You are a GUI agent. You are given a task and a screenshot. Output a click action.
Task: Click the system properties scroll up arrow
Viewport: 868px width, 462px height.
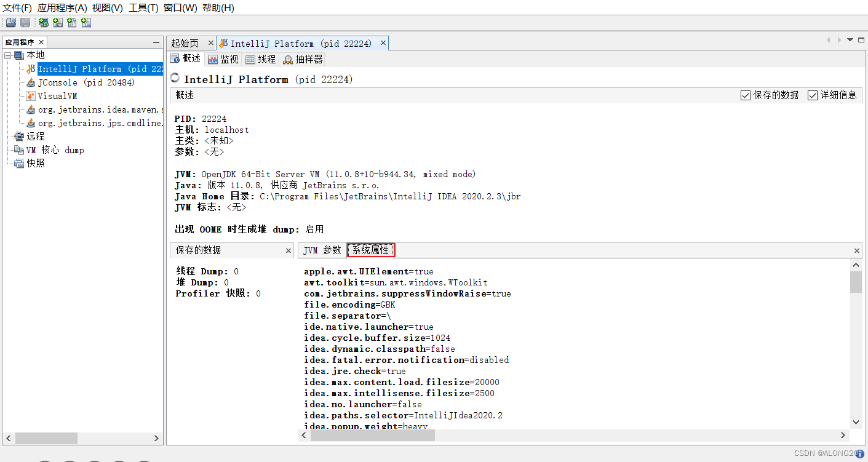856,265
